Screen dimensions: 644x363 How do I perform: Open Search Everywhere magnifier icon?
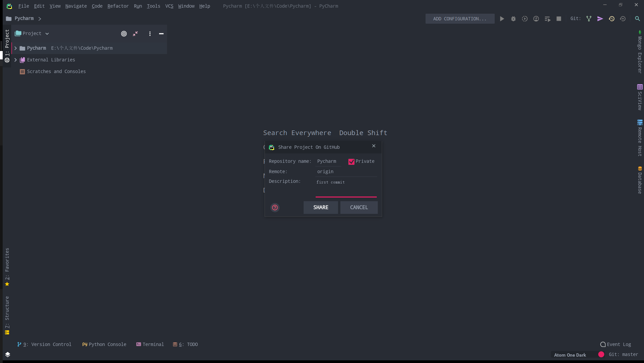click(637, 19)
